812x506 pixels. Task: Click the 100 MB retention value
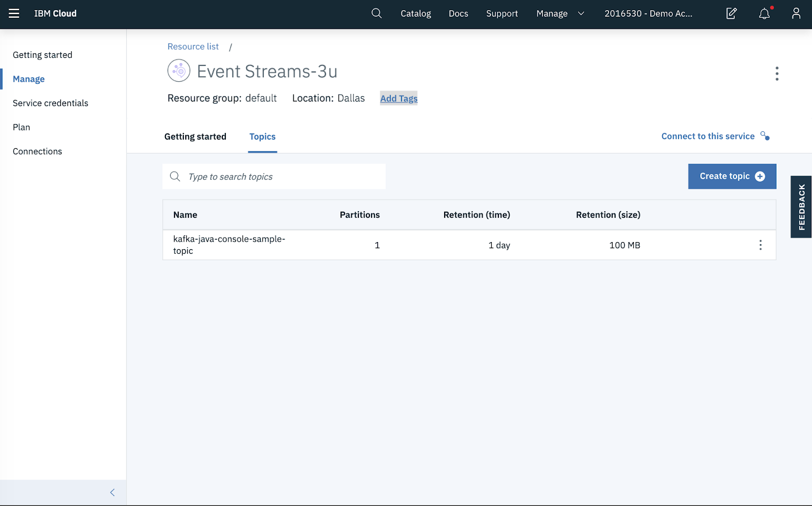tap(625, 246)
